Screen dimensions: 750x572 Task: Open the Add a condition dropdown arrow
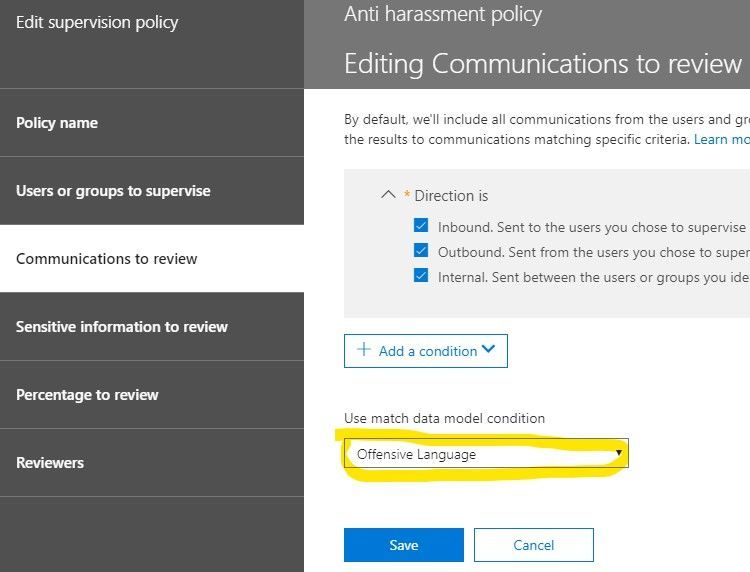[488, 350]
